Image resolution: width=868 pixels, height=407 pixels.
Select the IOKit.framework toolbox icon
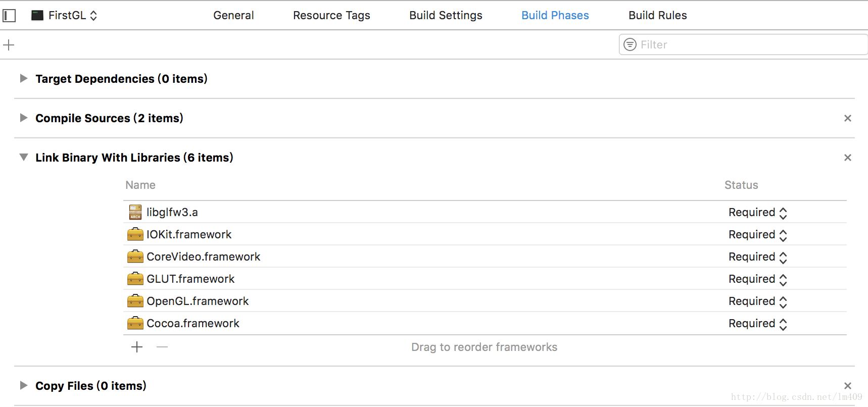click(x=135, y=234)
